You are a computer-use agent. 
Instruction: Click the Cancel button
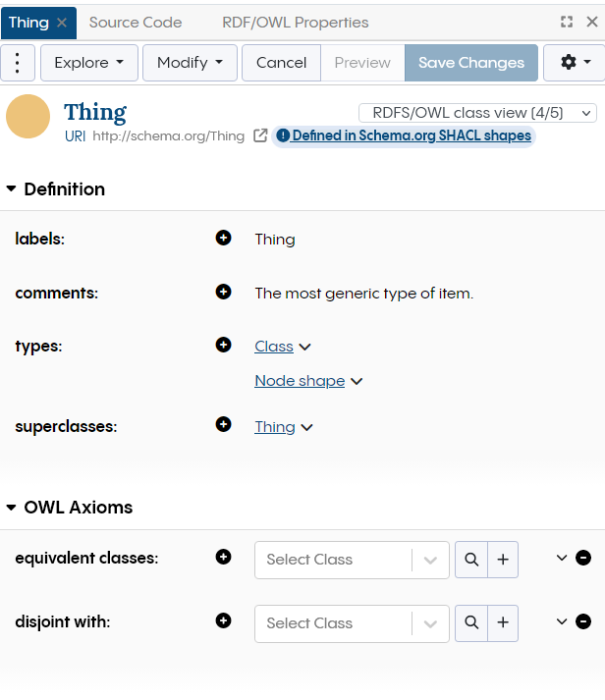[x=281, y=63]
